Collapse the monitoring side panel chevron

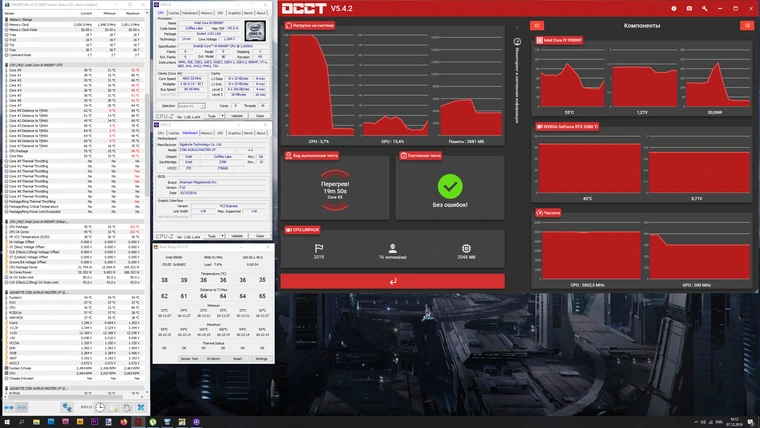(517, 27)
